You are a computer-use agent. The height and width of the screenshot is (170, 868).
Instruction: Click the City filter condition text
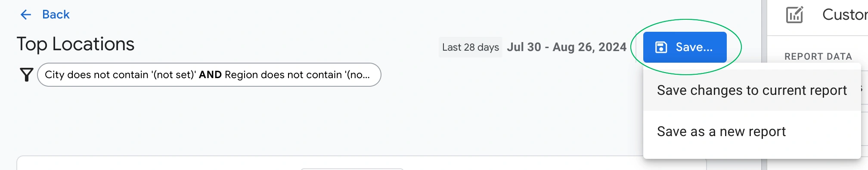tap(121, 75)
